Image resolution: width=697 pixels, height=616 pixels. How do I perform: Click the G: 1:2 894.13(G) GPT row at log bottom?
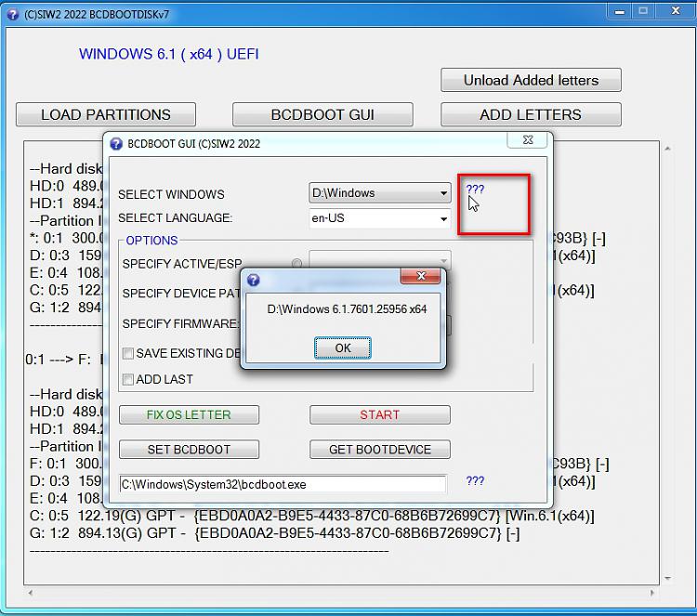coord(274,533)
